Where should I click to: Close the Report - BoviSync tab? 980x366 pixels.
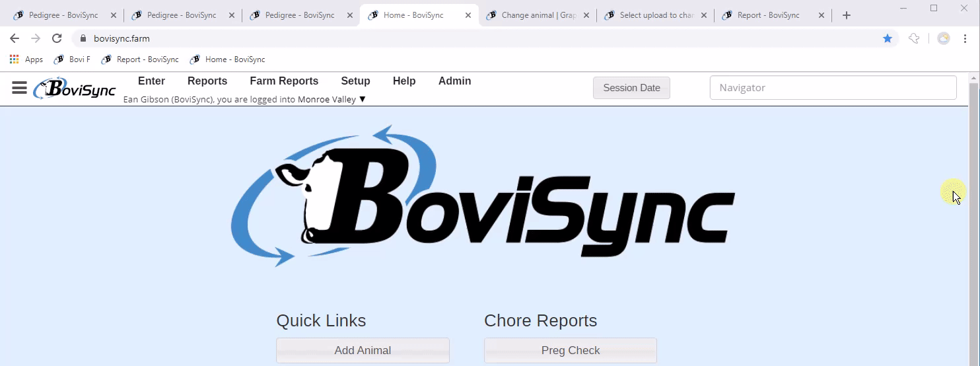coord(822,15)
